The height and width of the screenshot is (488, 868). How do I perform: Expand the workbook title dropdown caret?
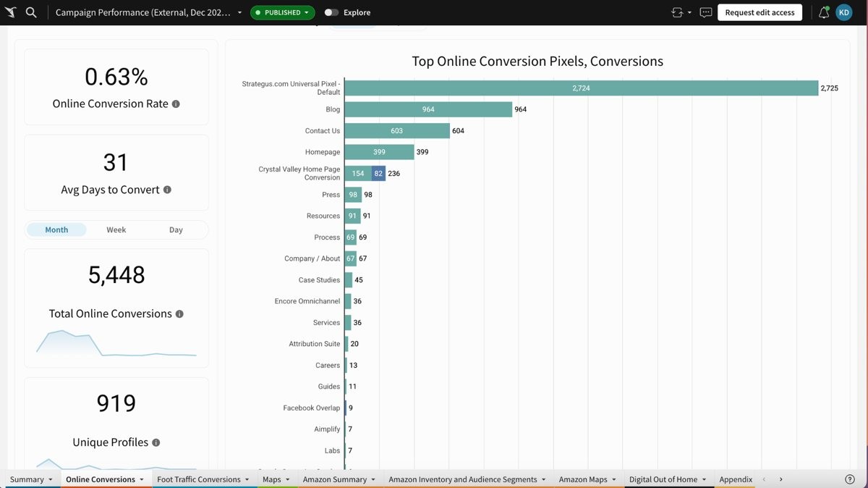(x=239, y=12)
